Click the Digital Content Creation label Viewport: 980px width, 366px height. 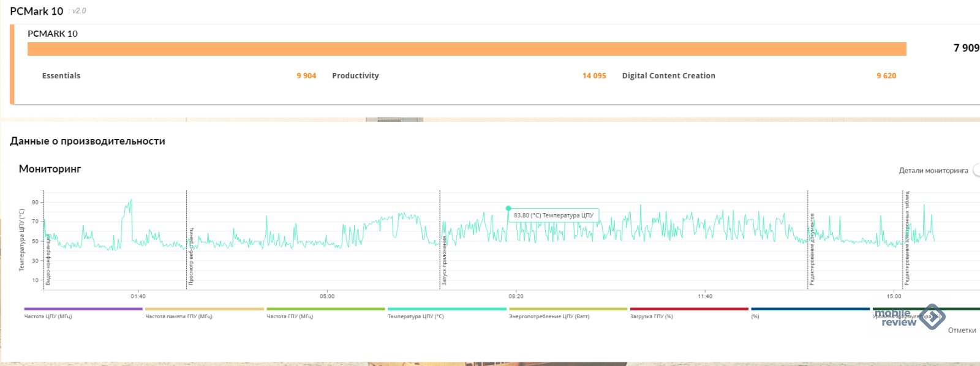(668, 76)
